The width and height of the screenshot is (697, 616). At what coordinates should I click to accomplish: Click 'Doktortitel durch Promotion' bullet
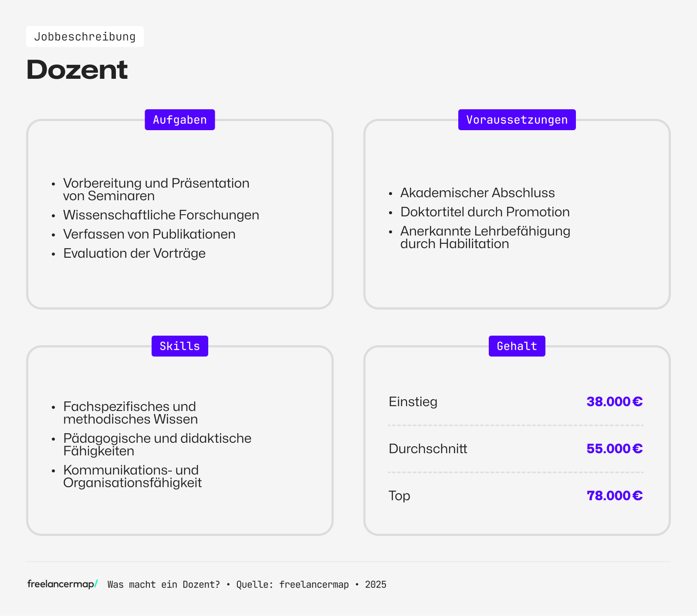(485, 212)
